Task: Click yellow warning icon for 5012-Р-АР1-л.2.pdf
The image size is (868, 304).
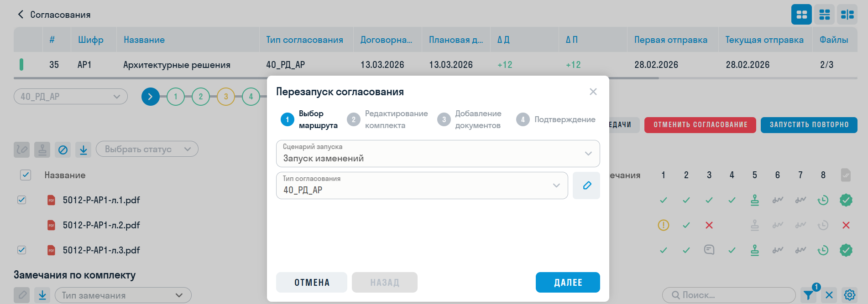Action: point(664,225)
